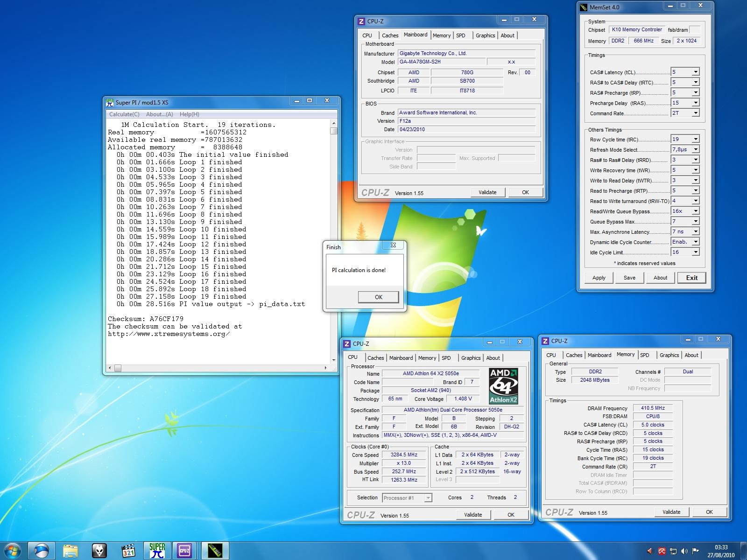The image size is (747, 560).
Task: Click Super PI title bar icon
Action: [110, 102]
